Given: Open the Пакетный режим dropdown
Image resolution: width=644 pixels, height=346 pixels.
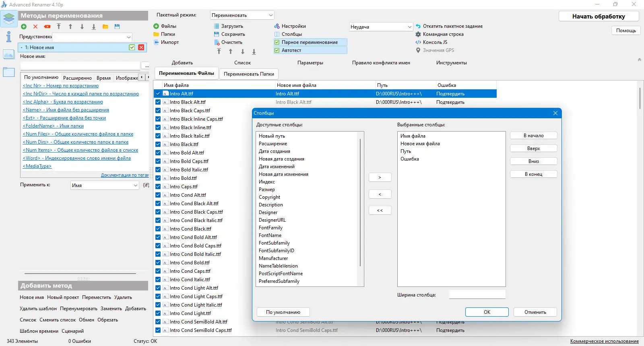Looking at the screenshot, I should pos(242,15).
